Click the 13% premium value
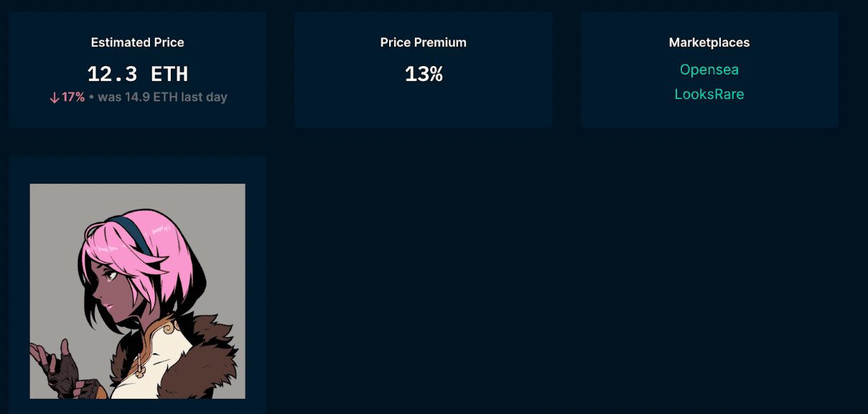This screenshot has height=414, width=868. pyautogui.click(x=423, y=74)
